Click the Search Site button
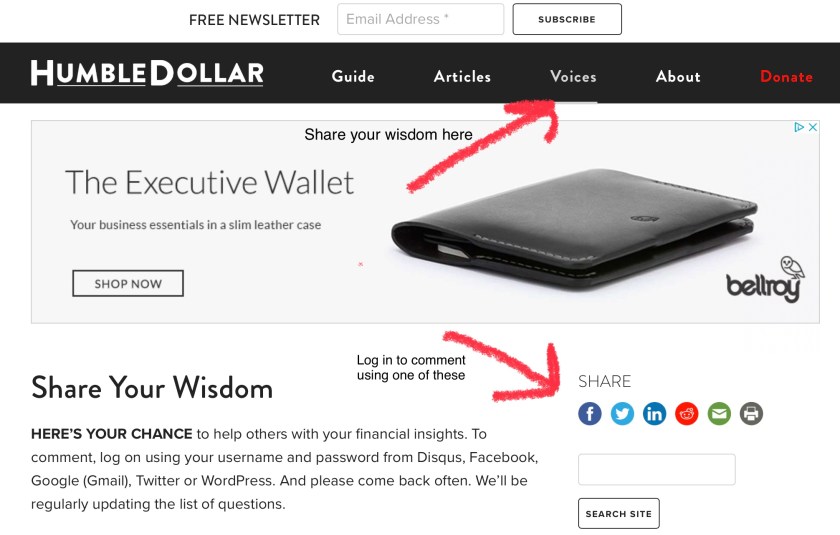The width and height of the screenshot is (840, 535). pos(619,514)
